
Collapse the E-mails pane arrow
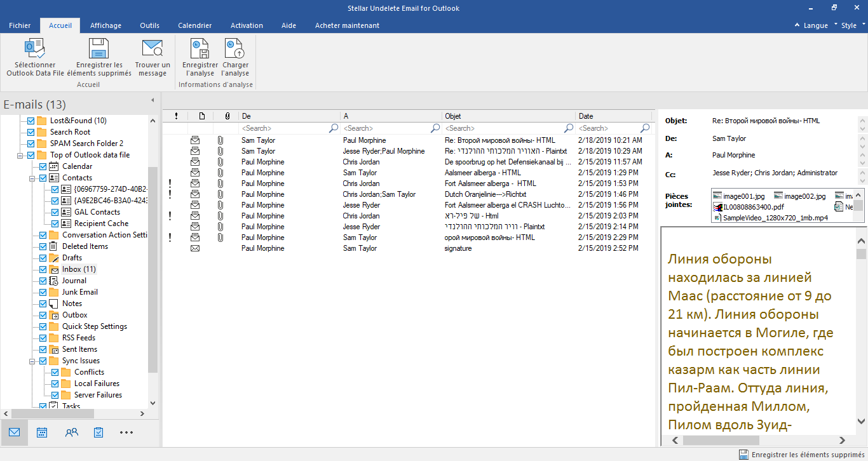click(153, 100)
